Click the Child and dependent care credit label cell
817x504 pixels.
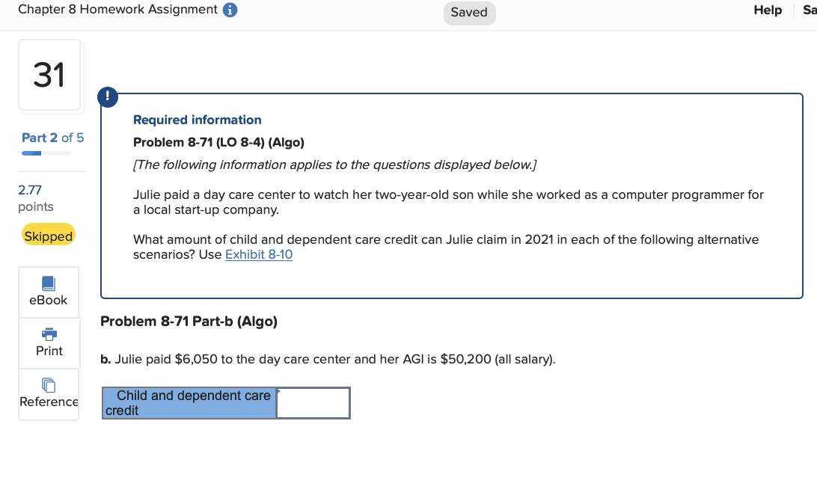189,402
